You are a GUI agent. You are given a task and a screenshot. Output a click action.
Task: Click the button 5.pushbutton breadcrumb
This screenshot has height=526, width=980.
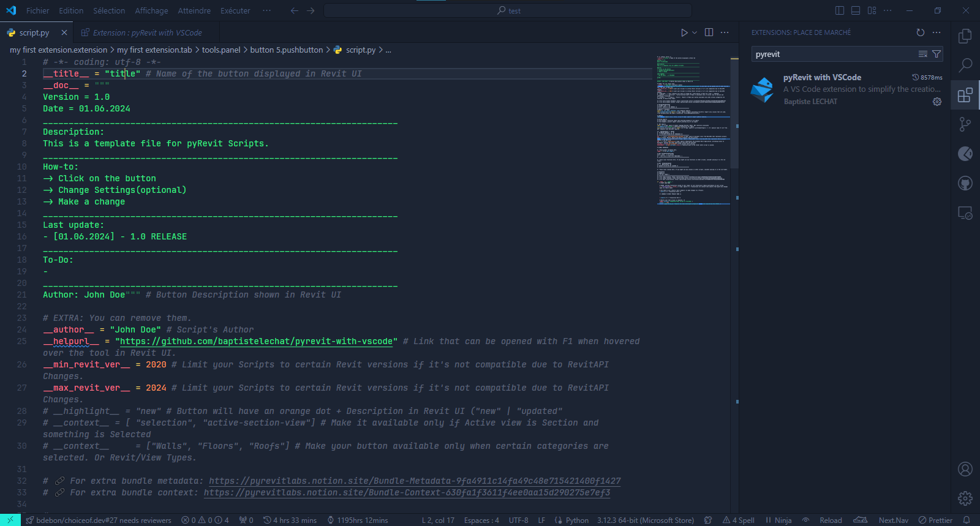pos(286,50)
